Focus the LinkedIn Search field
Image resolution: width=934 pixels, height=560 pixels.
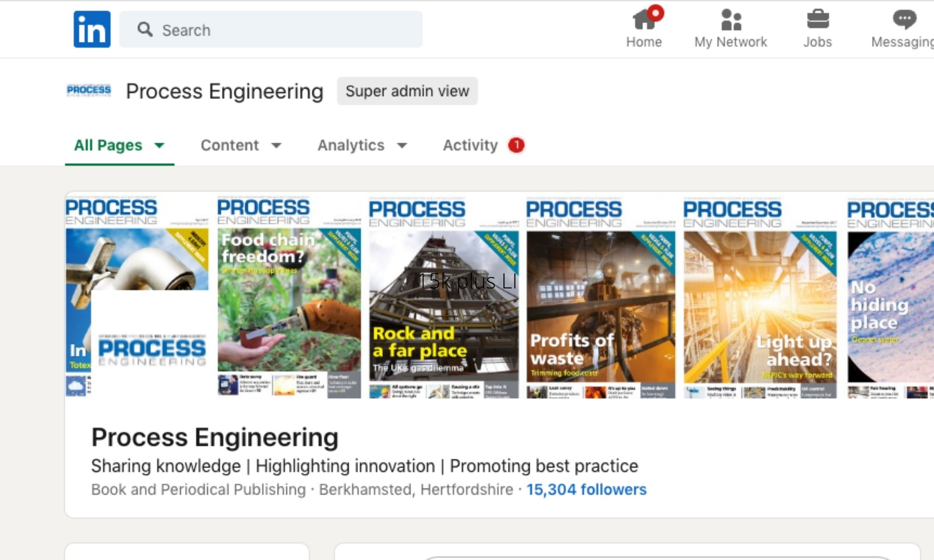coord(271,29)
